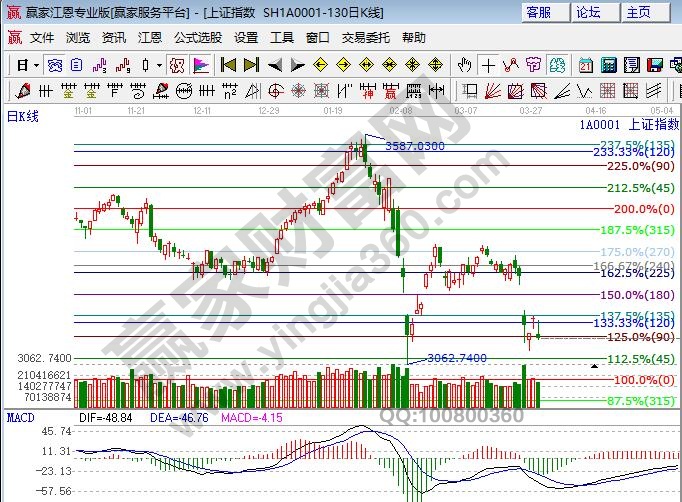Select the hand pan tool
682x502 pixels.
(x=464, y=65)
